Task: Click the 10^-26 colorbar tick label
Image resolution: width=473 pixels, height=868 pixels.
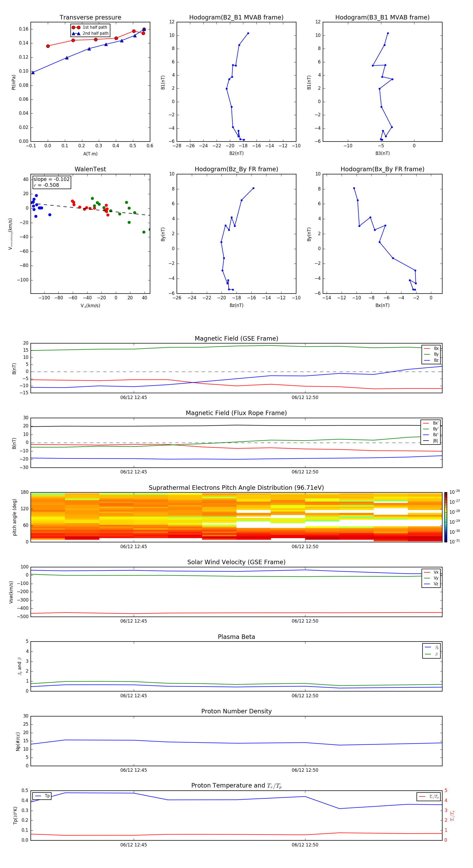Action: coord(455,492)
